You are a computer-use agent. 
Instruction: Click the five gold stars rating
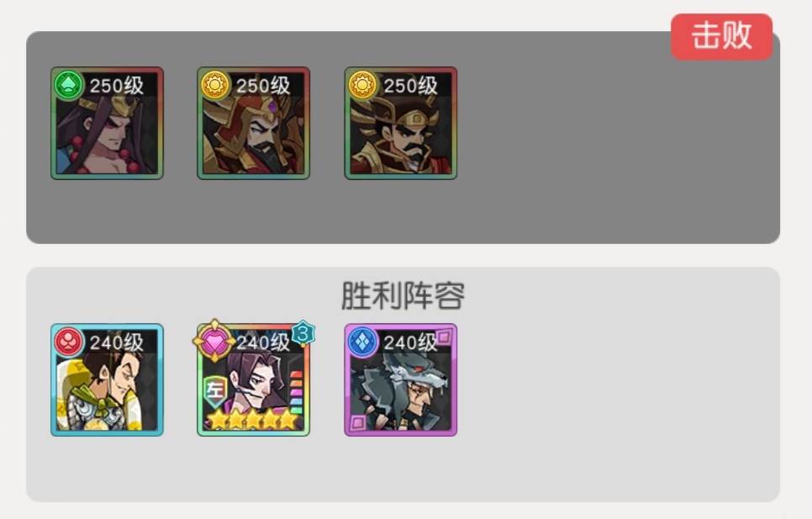click(x=252, y=419)
